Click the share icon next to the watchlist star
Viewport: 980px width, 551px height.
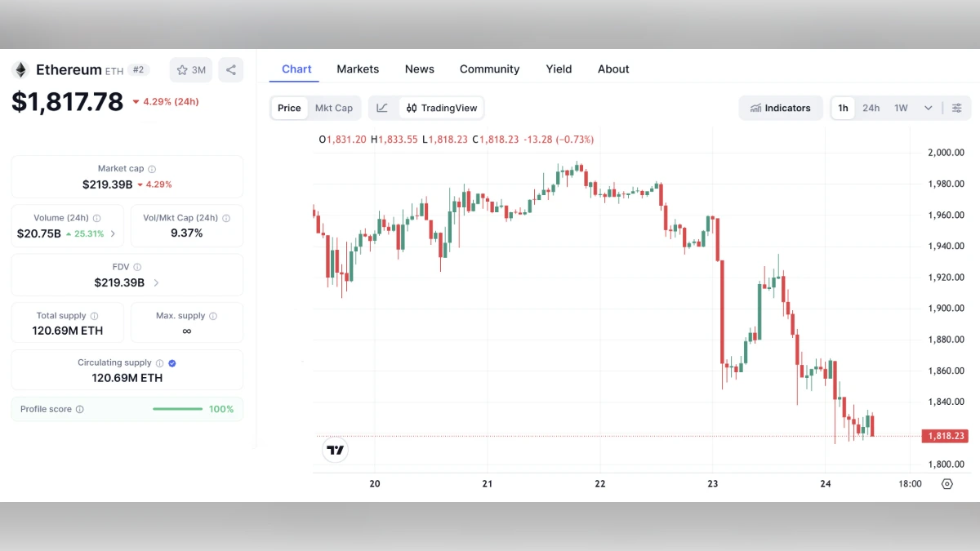[230, 70]
